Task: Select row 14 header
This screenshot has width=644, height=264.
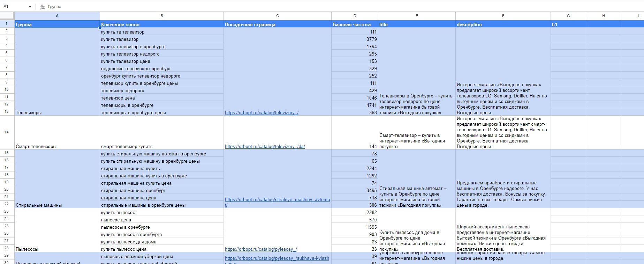Action: click(x=7, y=132)
